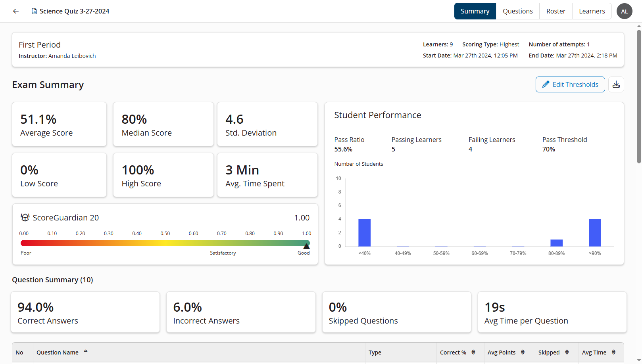The height and width of the screenshot is (364, 642).
Task: Click the back arrow to leave the quiz report
Action: coord(15,11)
